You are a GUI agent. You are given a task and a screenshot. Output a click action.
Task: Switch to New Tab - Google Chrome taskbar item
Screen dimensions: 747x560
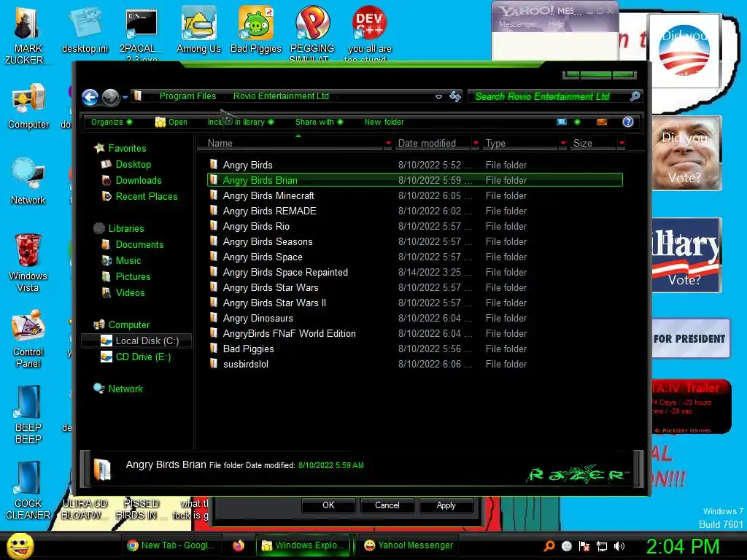pyautogui.click(x=171, y=545)
